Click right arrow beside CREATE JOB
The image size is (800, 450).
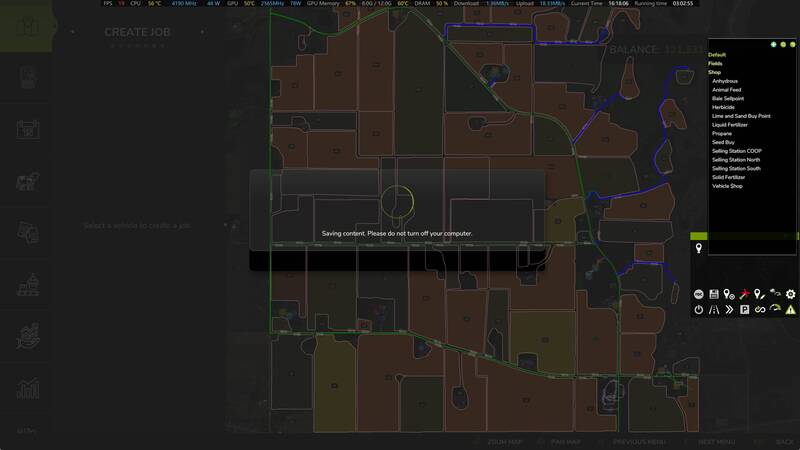203,32
